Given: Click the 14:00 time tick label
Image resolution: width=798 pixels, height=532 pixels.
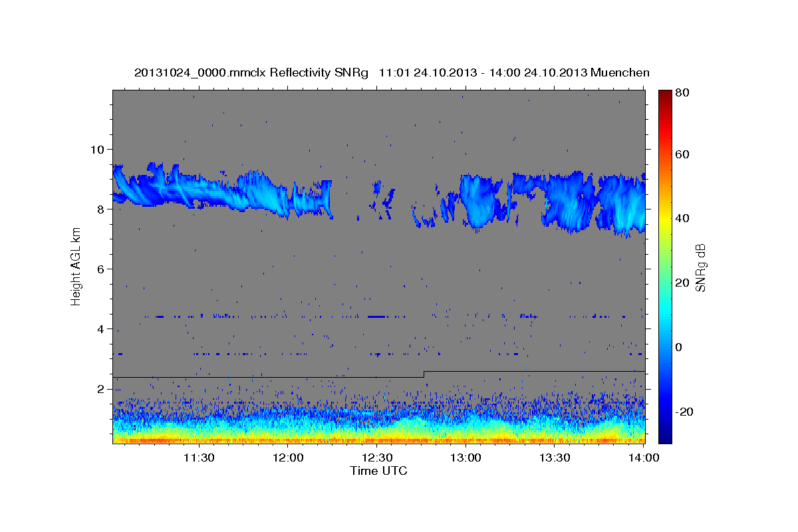Looking at the screenshot, I should click(644, 458).
